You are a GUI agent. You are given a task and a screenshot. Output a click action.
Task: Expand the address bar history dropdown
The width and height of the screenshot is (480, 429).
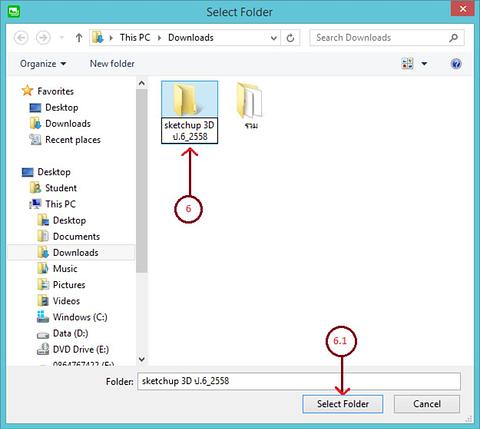coord(274,38)
